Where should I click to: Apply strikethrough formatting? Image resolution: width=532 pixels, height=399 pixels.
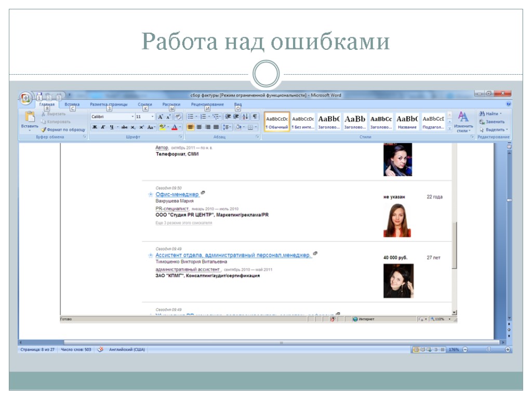[124, 127]
